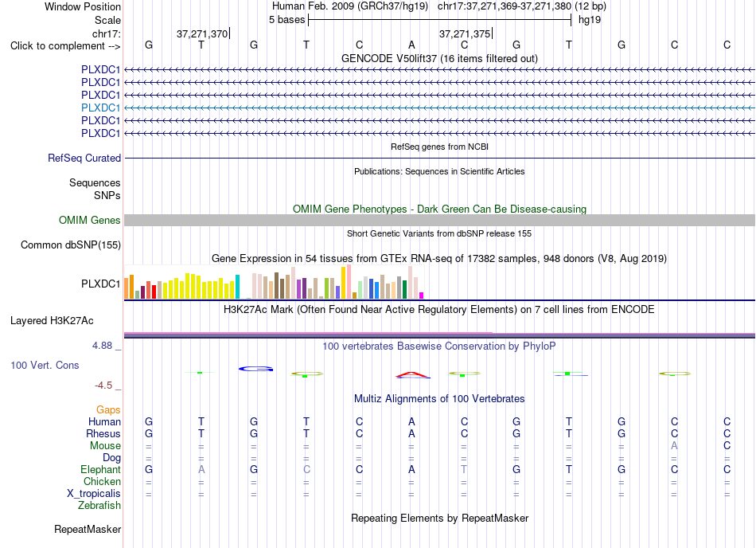Click base A in the complement sequence row
Image resolution: width=756 pixels, height=548 pixels.
411,45
